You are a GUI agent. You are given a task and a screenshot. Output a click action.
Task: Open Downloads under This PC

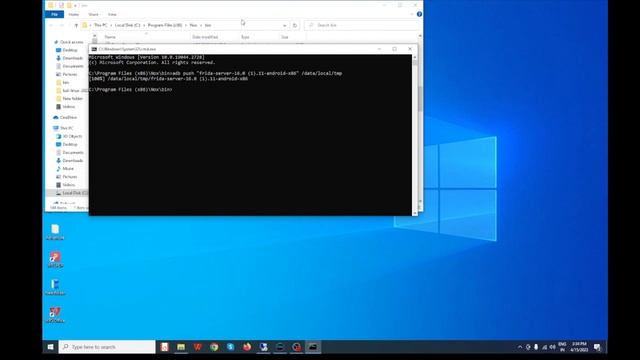click(x=73, y=161)
